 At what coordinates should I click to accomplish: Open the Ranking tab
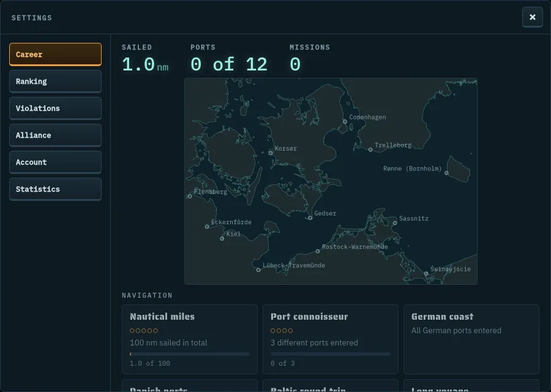pos(56,81)
